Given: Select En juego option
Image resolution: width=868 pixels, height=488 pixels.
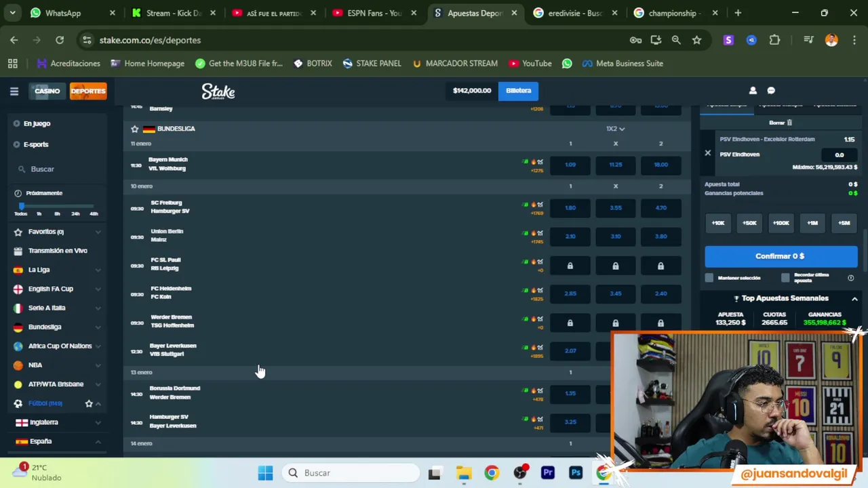Looking at the screenshot, I should pos(37,123).
